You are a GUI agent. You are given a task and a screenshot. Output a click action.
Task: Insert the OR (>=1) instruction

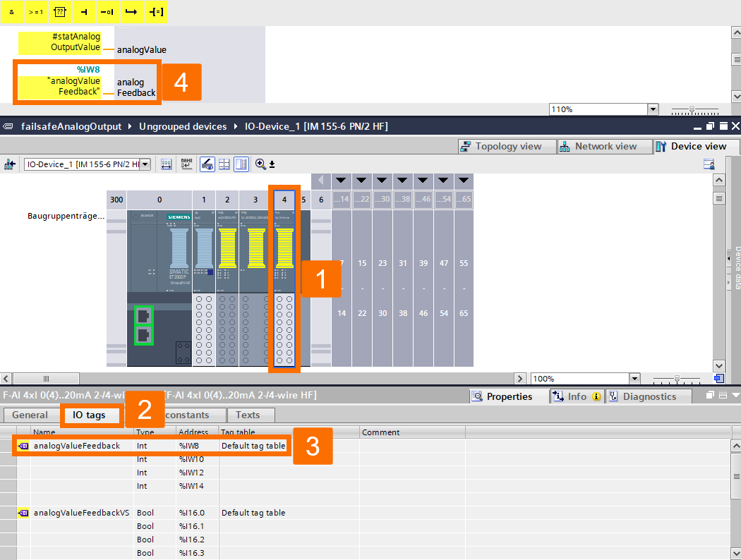tap(36, 11)
